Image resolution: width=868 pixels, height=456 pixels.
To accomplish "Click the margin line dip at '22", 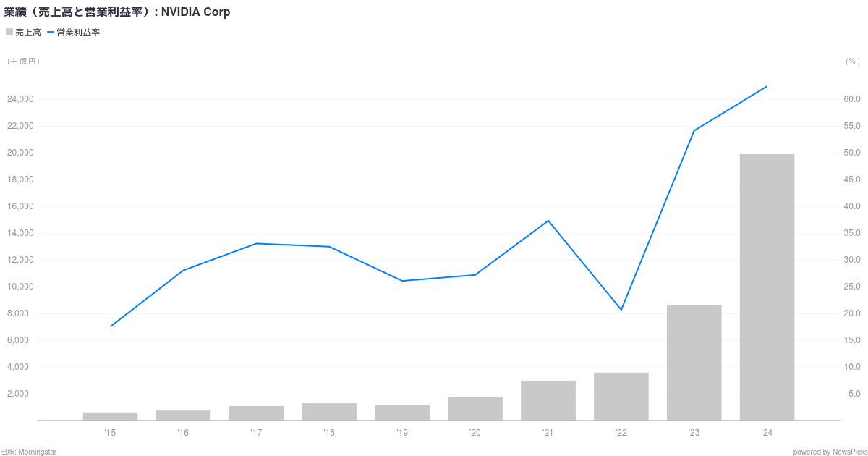I will 621,310.
